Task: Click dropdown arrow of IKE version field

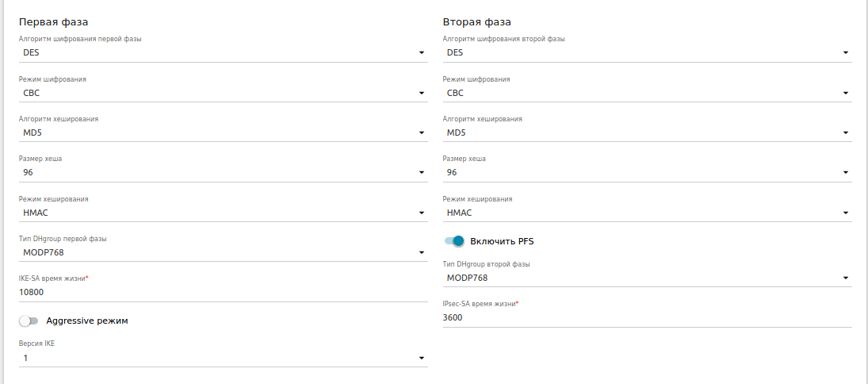Action: (x=422, y=359)
